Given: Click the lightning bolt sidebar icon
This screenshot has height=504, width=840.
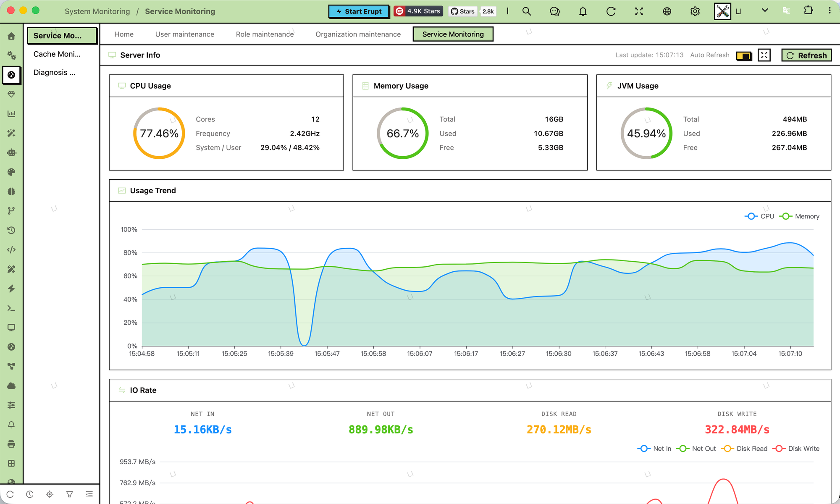Looking at the screenshot, I should point(11,289).
